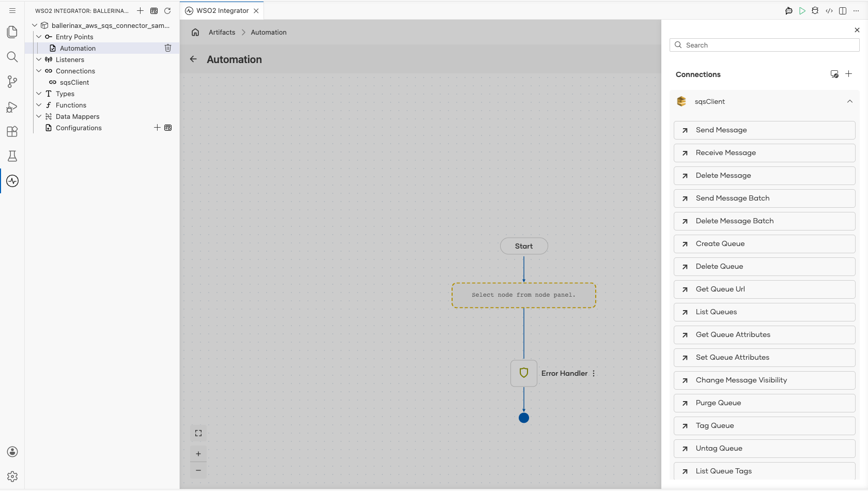
Task: Close the WSO2 Integrator tab
Action: click(256, 10)
